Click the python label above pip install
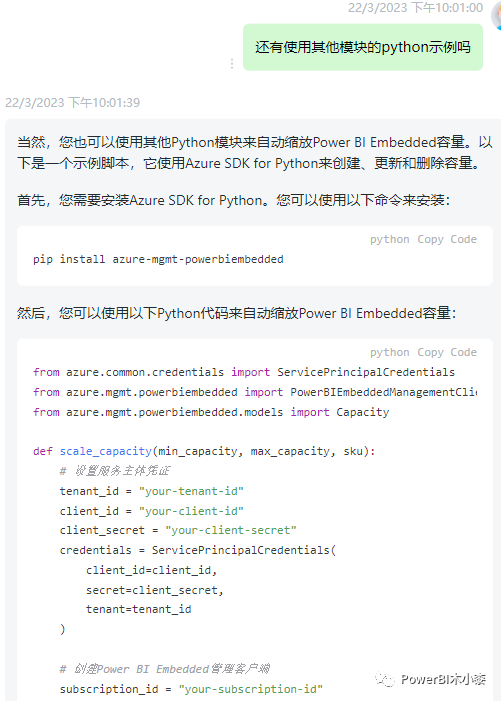Screen dimensions: 501x701 click(390, 239)
